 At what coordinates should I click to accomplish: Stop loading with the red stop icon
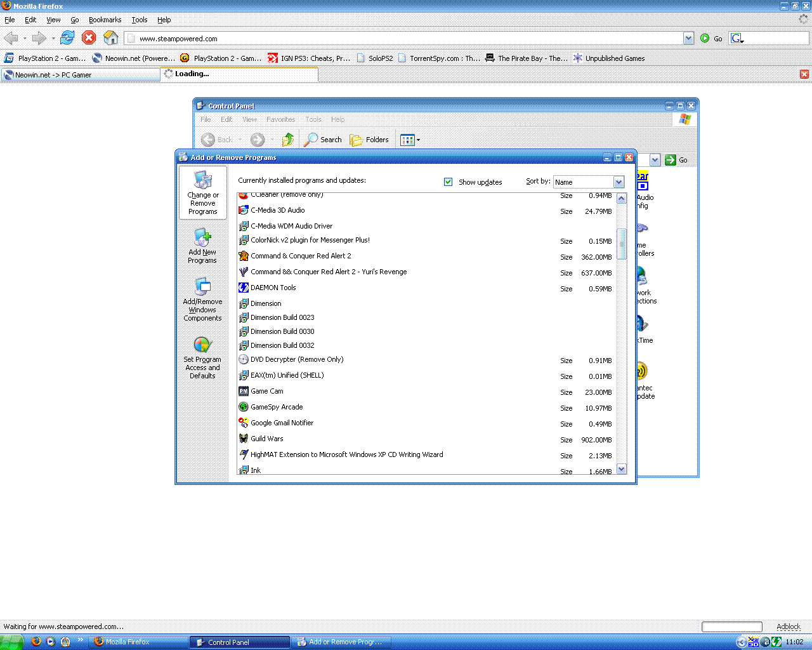[89, 38]
